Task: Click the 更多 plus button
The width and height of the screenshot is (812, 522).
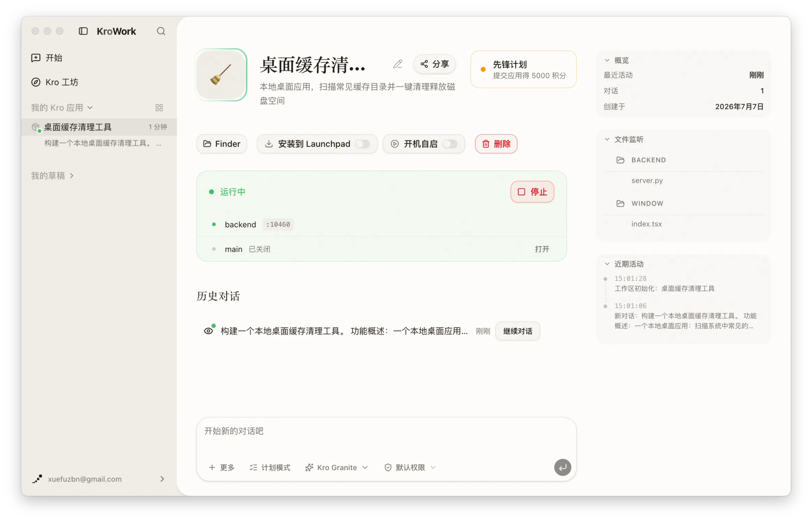Action: coord(222,467)
